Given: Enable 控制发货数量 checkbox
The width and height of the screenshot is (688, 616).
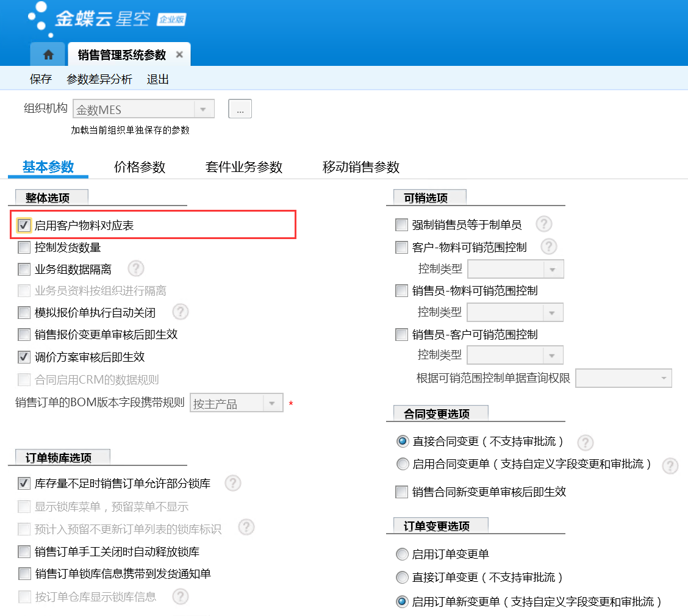Looking at the screenshot, I should pyautogui.click(x=24, y=248).
